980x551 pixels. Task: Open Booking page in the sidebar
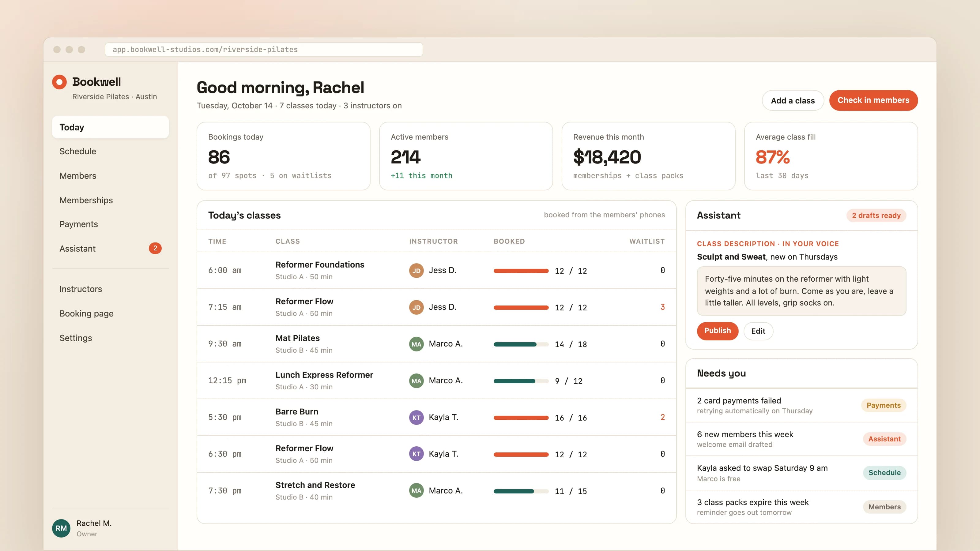110,313
